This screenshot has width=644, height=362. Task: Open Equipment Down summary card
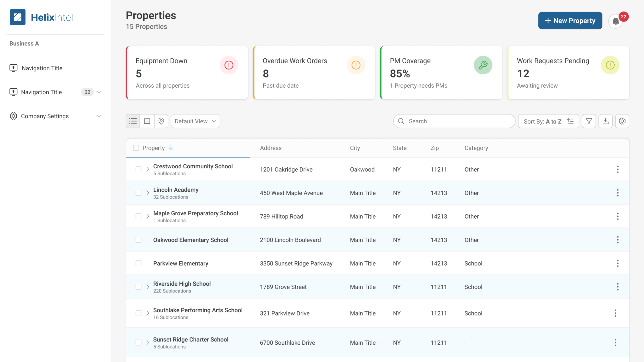coord(187,73)
